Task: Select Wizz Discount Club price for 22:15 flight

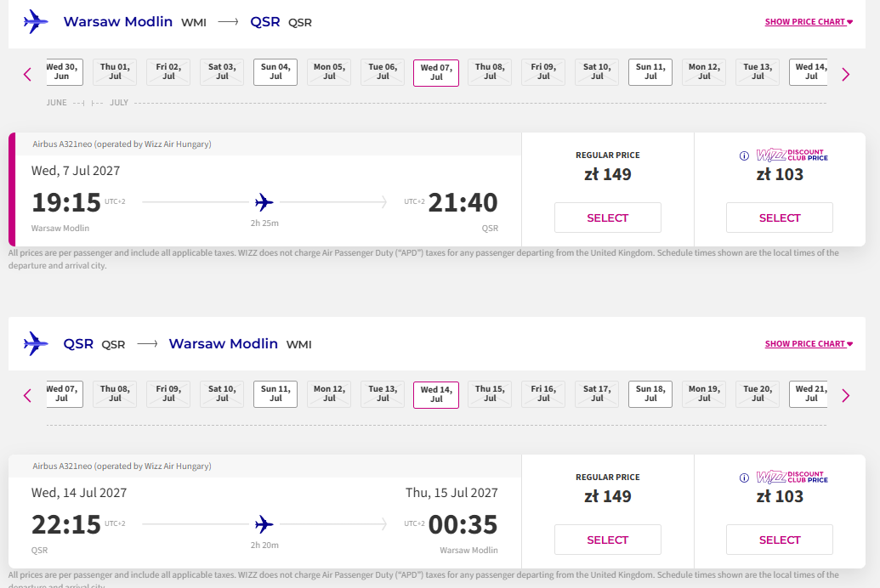Action: (780, 540)
